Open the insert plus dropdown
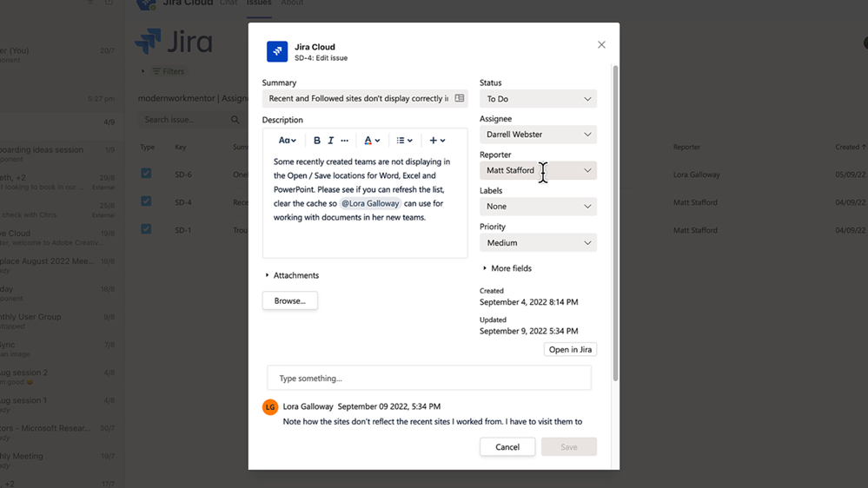 (x=437, y=141)
